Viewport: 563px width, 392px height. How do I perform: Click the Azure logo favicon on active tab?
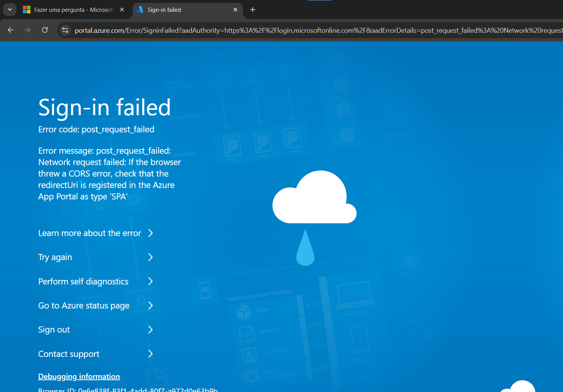pyautogui.click(x=140, y=10)
